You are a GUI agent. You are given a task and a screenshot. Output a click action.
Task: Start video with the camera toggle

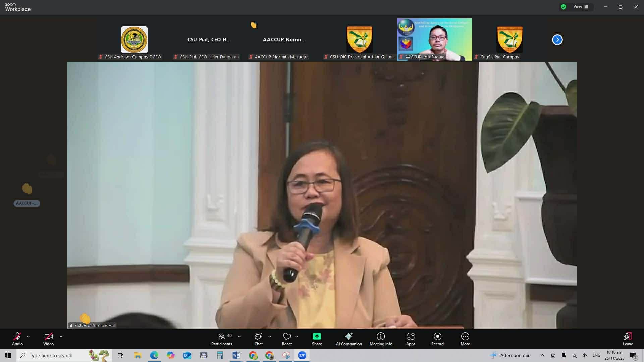tap(48, 339)
